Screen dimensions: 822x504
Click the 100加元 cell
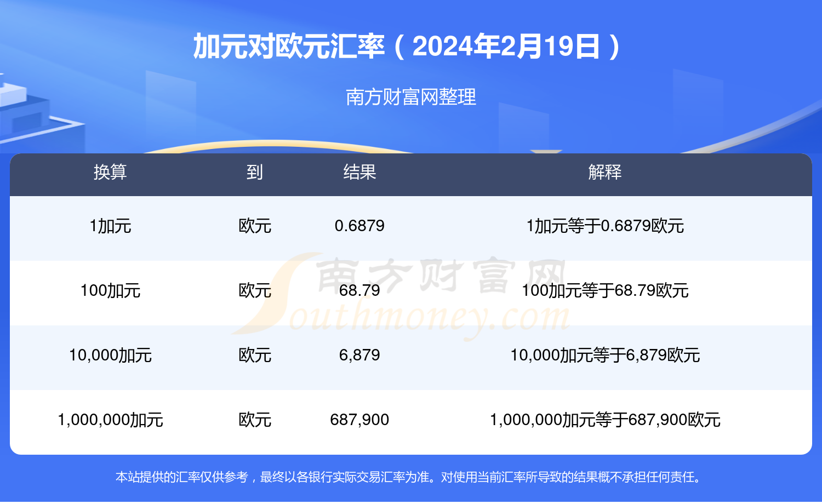coord(110,290)
